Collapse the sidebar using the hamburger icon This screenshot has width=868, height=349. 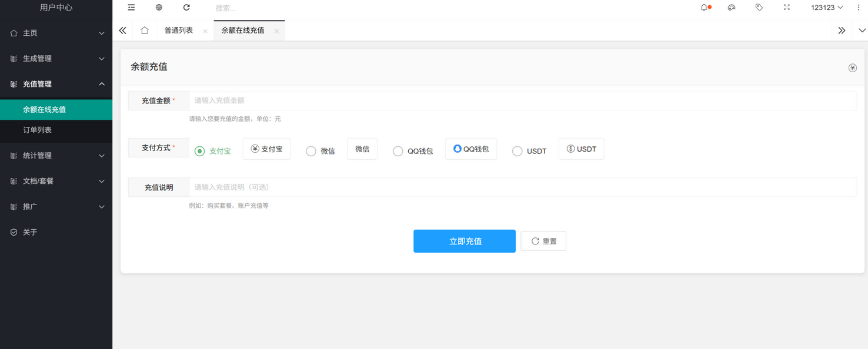point(131,8)
